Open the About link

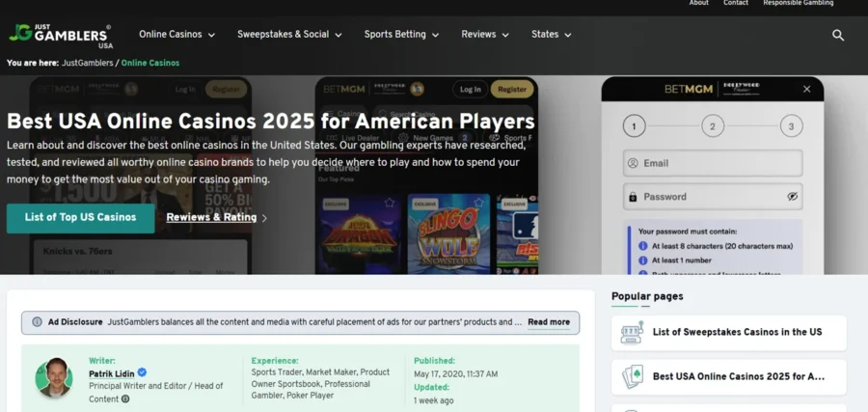pyautogui.click(x=698, y=3)
